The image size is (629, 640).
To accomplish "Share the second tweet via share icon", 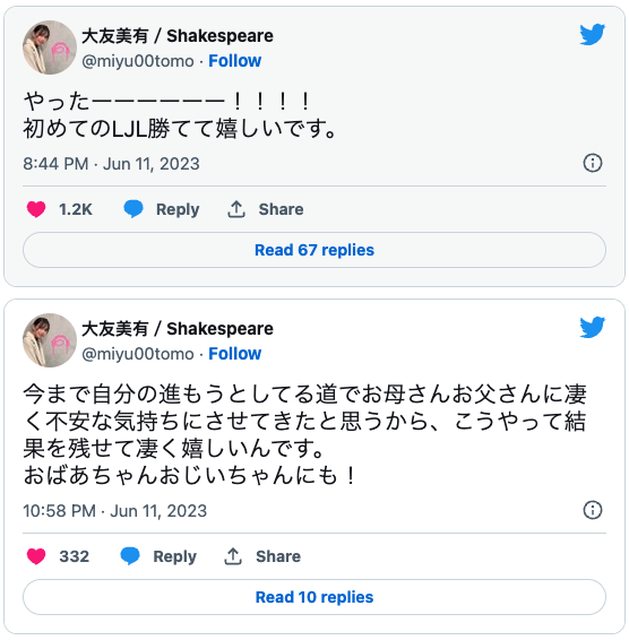I will 234,556.
